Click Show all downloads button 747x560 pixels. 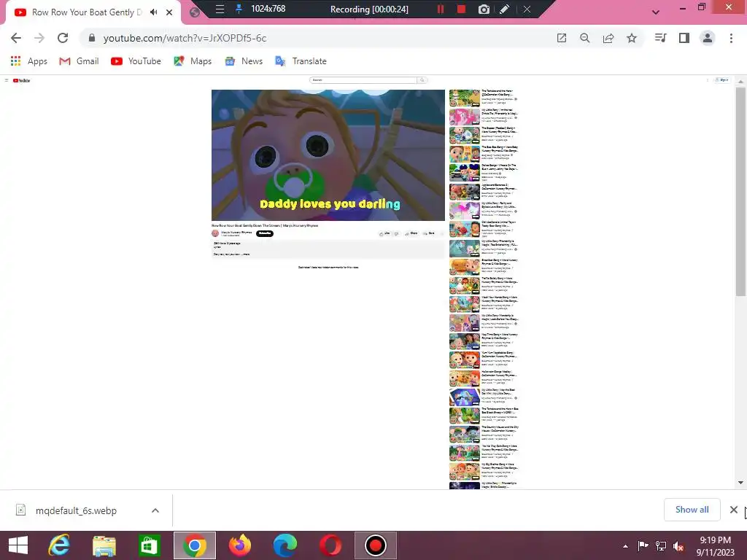[692, 510]
